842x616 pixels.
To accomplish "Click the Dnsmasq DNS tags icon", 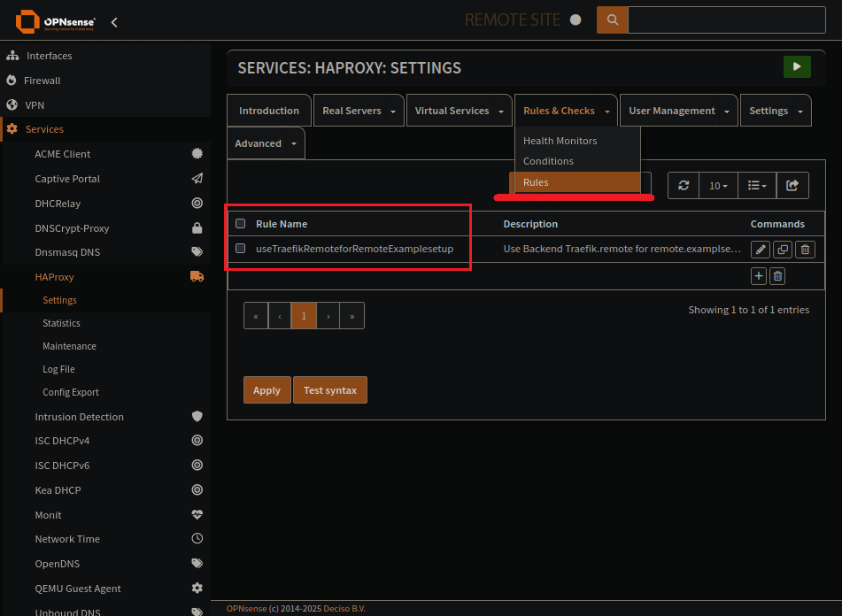I will click(197, 252).
